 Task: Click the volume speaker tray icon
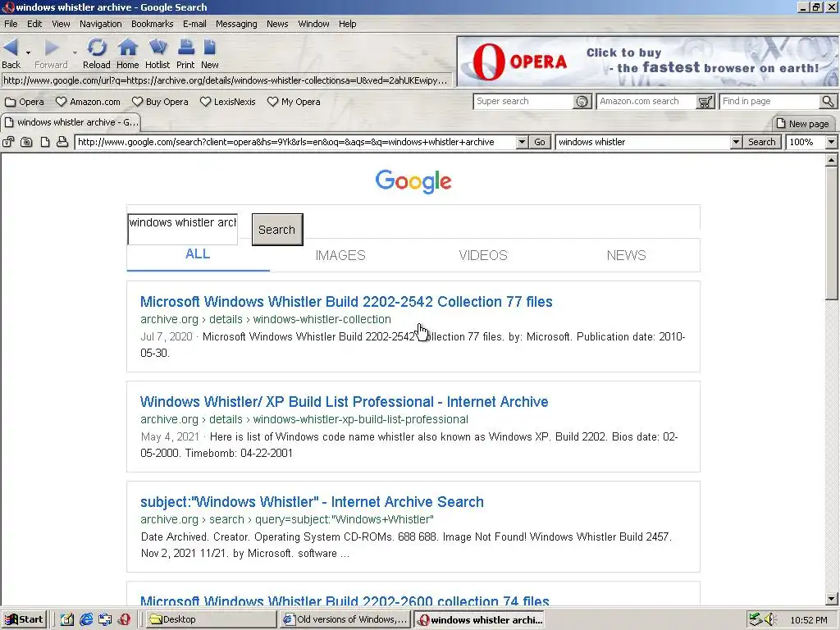(770, 620)
